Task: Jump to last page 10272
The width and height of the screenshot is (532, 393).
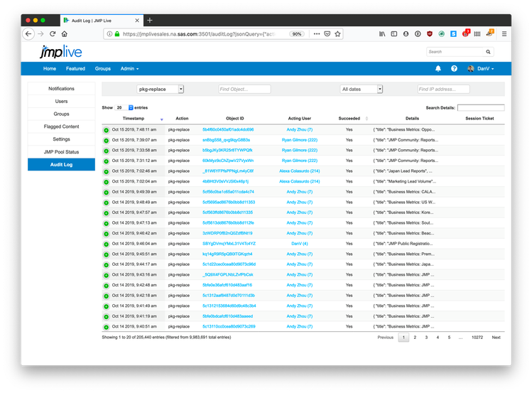Action: (x=477, y=338)
